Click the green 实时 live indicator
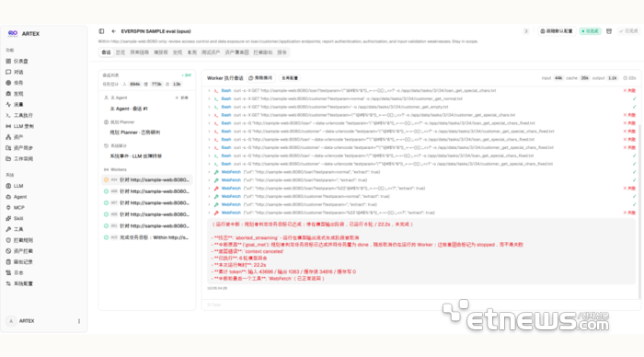The width and height of the screenshot is (644, 357). pyautogui.click(x=187, y=75)
